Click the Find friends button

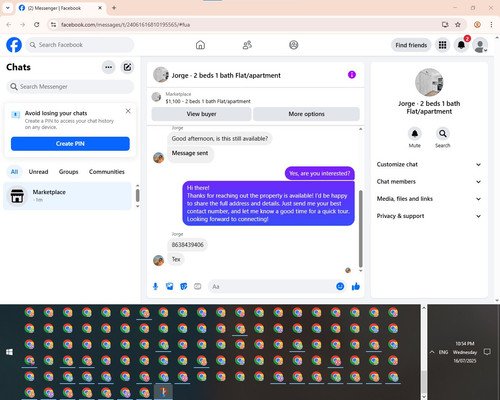(x=411, y=45)
